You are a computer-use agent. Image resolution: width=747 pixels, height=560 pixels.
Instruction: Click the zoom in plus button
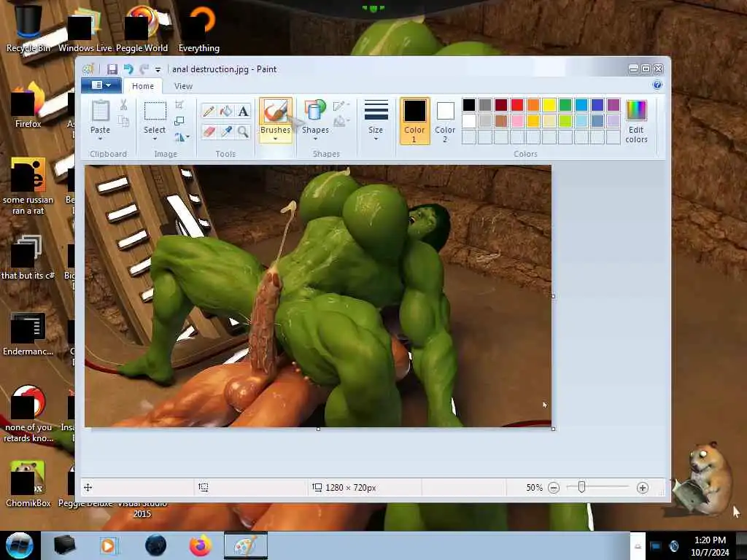pos(642,488)
